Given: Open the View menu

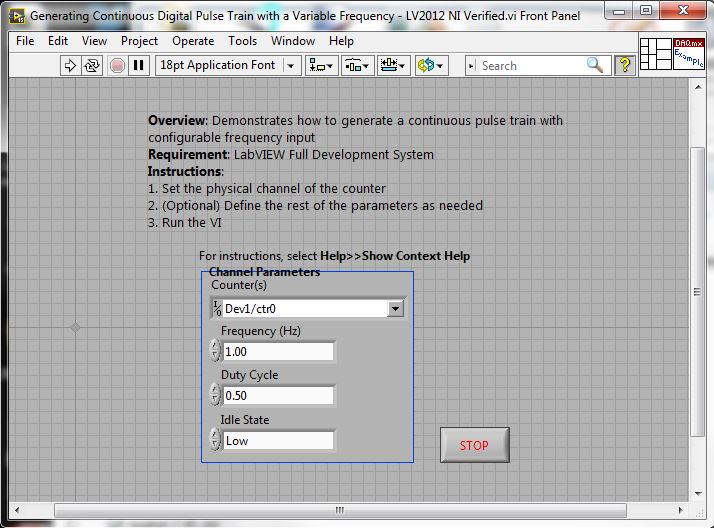Looking at the screenshot, I should coord(94,41).
